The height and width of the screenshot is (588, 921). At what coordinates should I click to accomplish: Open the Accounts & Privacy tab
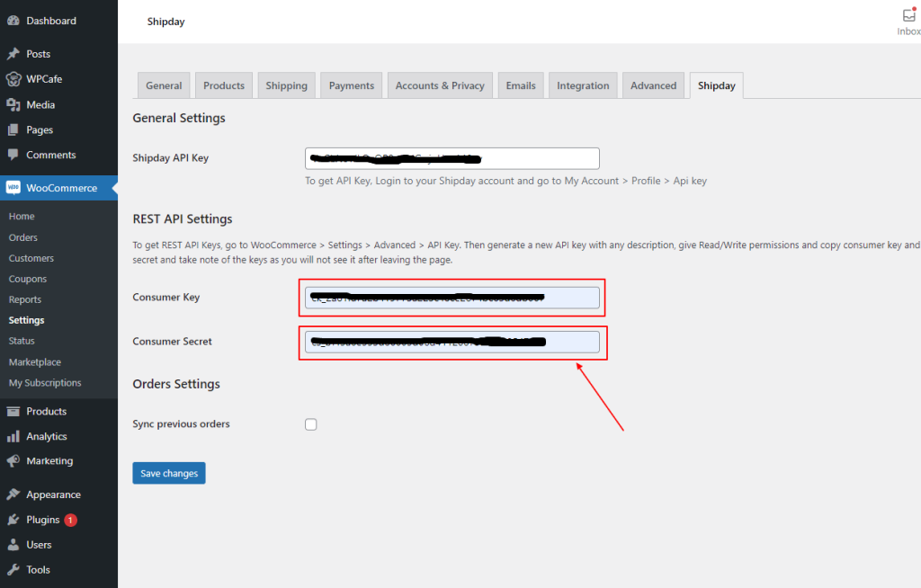pos(440,85)
